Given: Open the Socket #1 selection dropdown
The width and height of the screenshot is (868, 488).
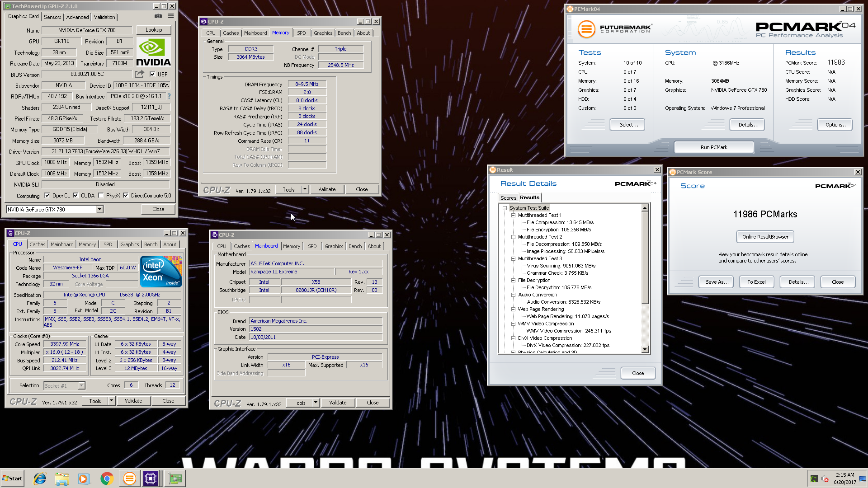Looking at the screenshot, I should point(81,385).
